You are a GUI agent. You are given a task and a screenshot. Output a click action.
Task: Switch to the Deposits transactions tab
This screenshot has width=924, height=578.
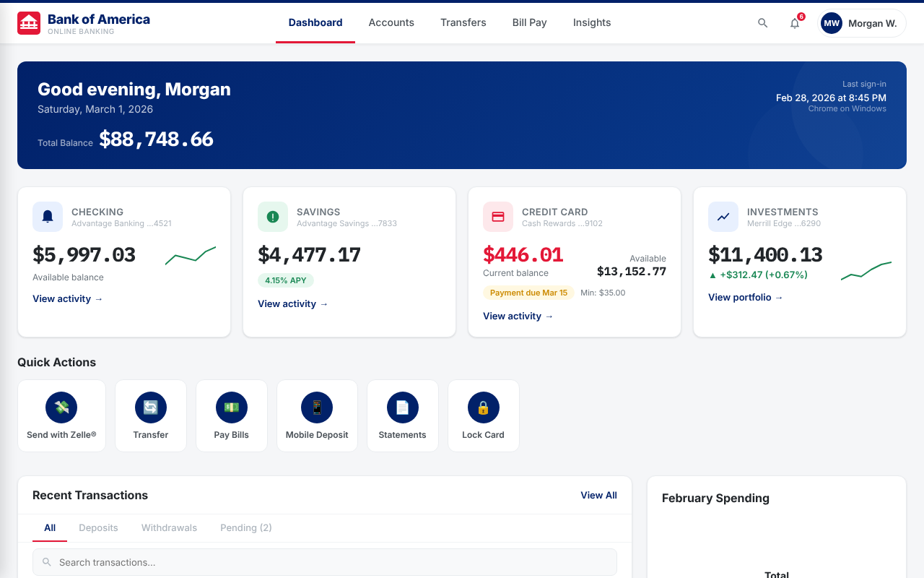click(98, 527)
